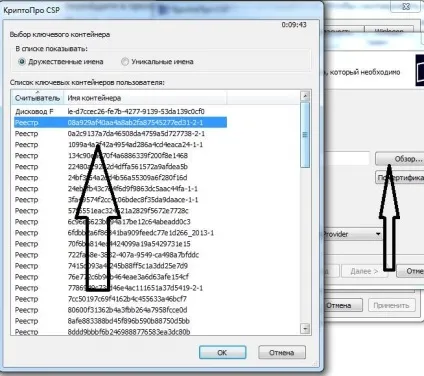Select the container ending in 1572a9afdea5b

[x=120, y=166]
